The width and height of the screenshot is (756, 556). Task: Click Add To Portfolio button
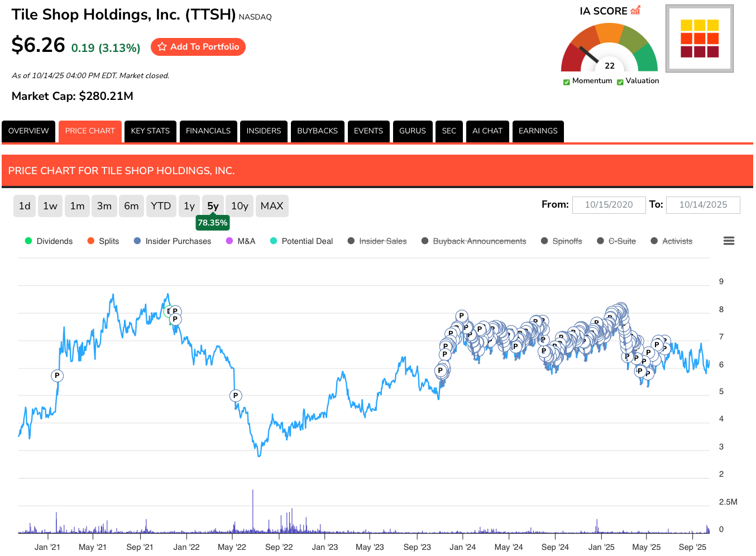tap(198, 47)
